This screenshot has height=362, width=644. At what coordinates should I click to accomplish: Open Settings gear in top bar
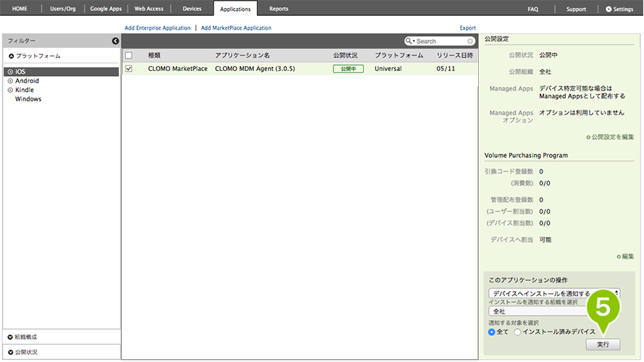coord(619,9)
